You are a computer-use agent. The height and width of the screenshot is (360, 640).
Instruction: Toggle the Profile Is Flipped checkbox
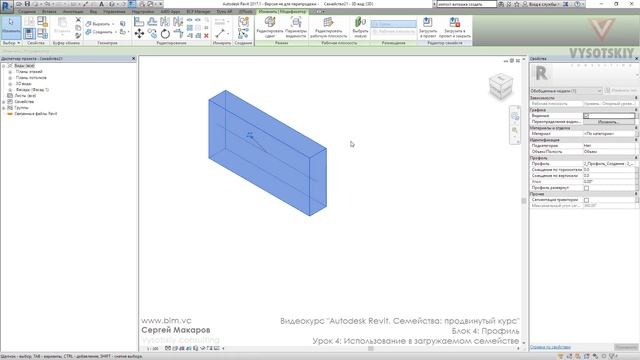[x=586, y=188]
